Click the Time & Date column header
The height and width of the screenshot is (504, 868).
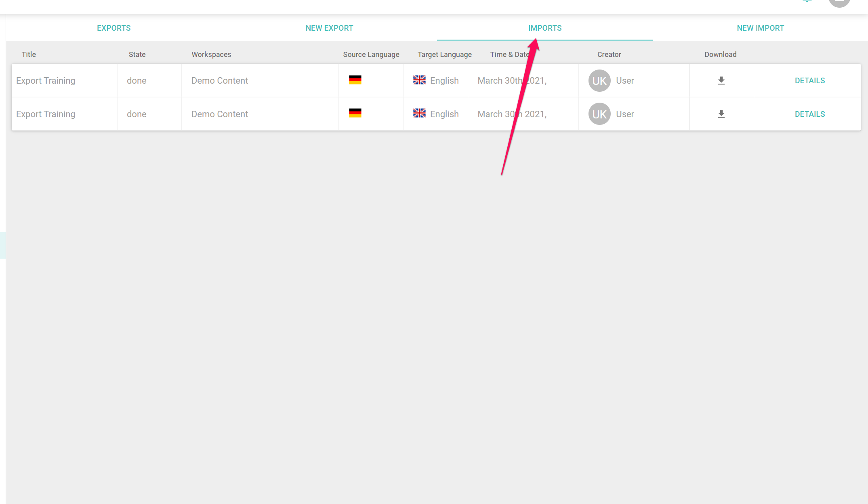(x=509, y=55)
